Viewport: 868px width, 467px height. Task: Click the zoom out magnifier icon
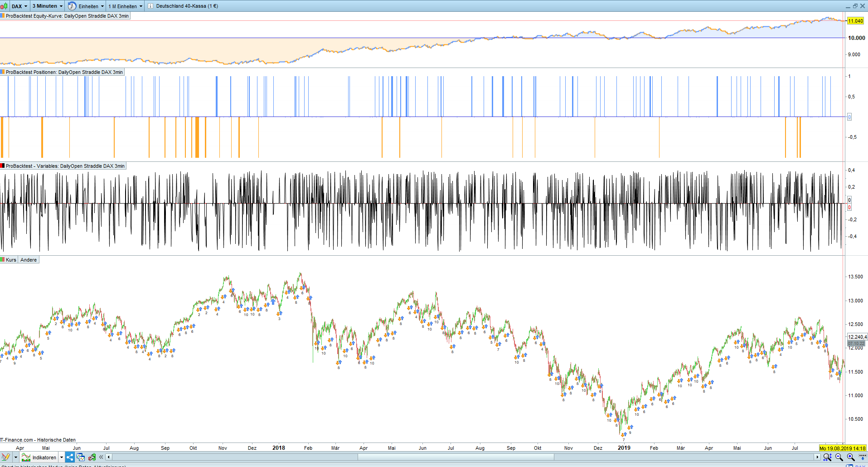point(839,457)
